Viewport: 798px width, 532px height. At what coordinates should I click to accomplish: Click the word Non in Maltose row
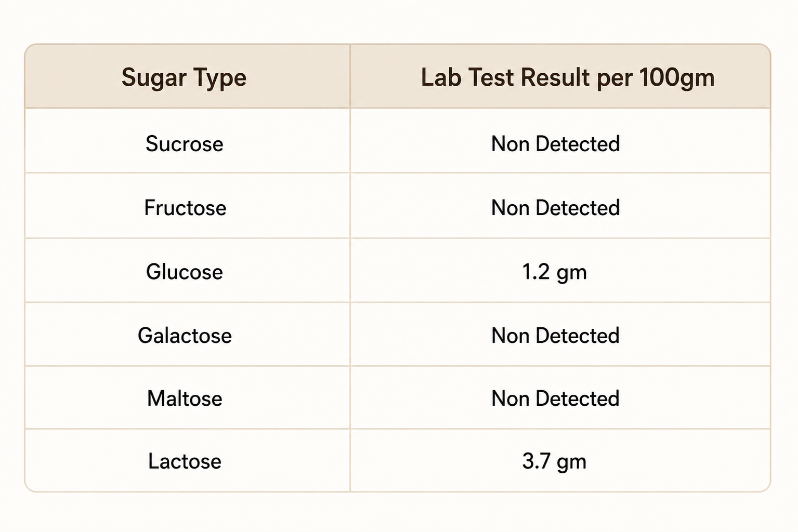[511, 398]
